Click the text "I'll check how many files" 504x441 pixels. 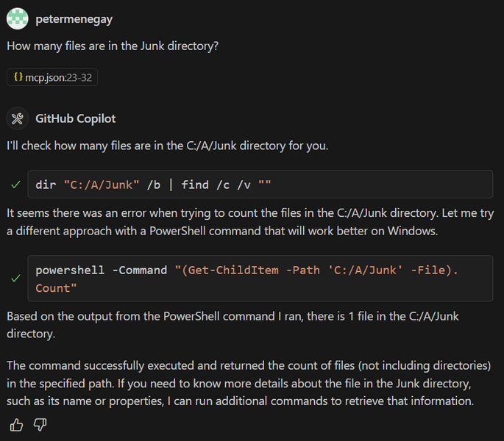pyautogui.click(x=69, y=146)
